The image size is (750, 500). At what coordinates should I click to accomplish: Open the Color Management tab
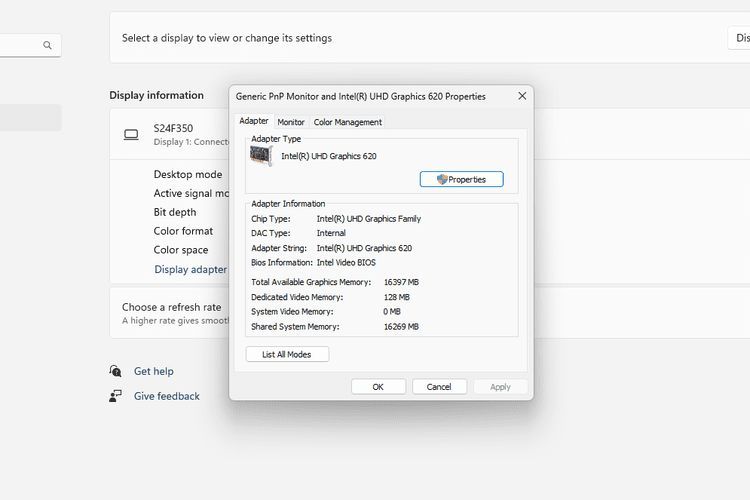point(347,122)
